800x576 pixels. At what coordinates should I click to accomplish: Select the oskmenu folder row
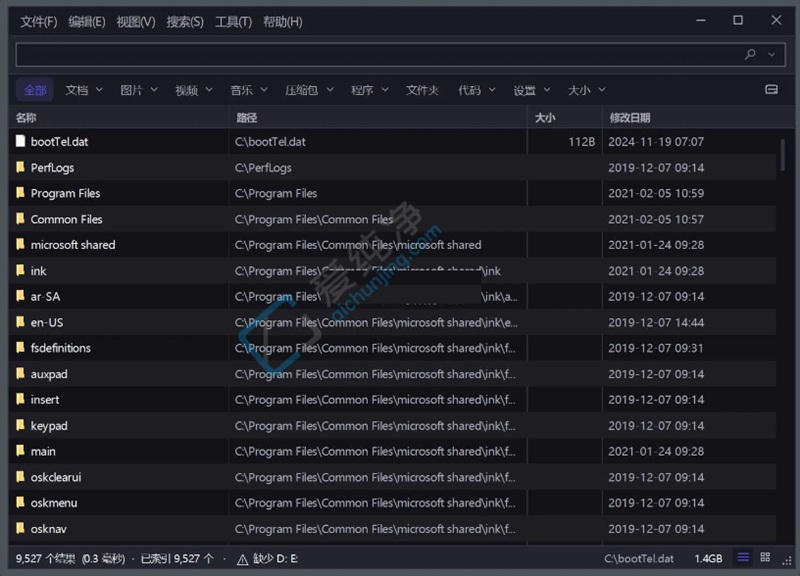click(392, 503)
